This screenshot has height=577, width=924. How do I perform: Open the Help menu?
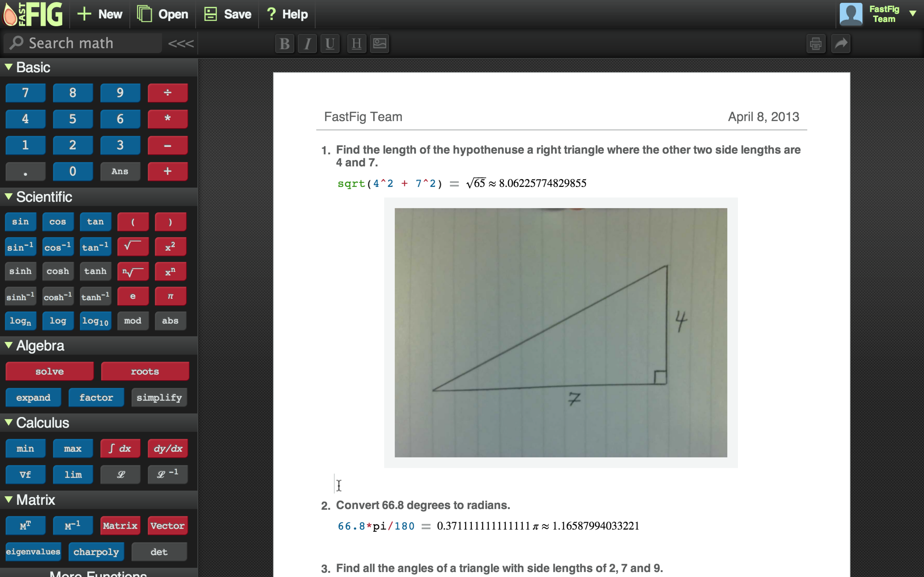287,14
